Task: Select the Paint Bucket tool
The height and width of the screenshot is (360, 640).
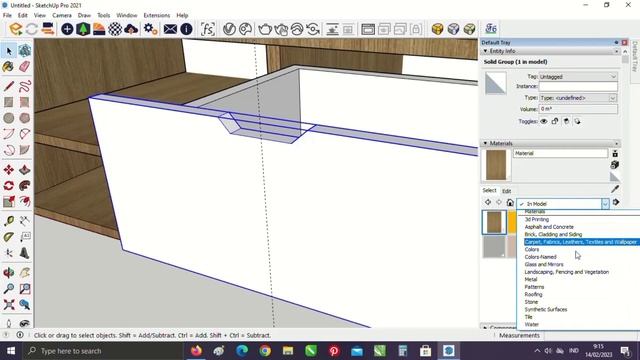Action: (x=9, y=67)
